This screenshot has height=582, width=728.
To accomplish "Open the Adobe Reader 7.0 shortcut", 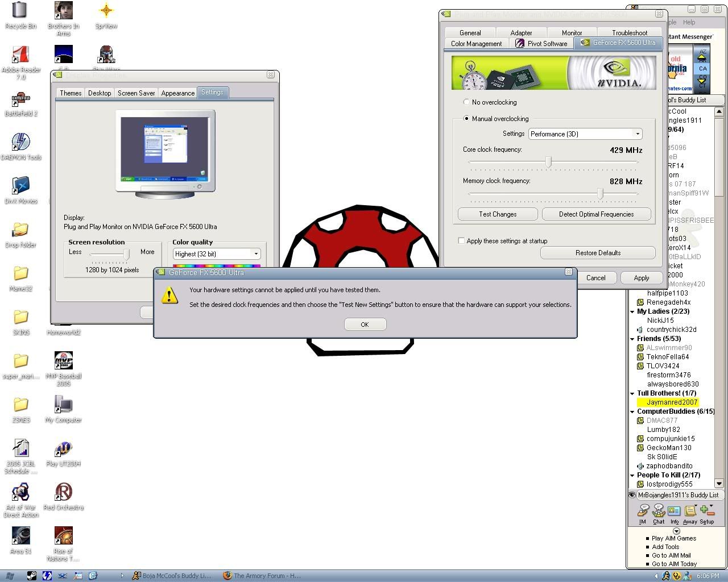I will [x=20, y=63].
